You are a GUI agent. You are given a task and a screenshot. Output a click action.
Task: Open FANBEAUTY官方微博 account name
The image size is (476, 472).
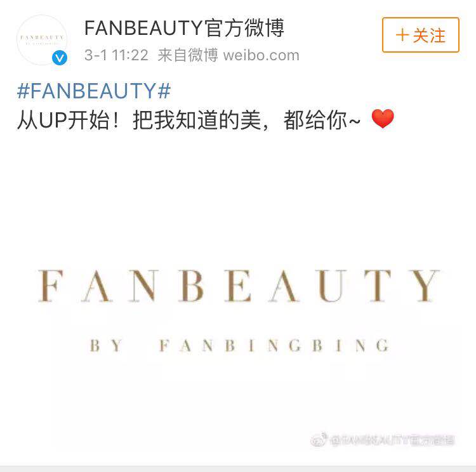point(184,28)
